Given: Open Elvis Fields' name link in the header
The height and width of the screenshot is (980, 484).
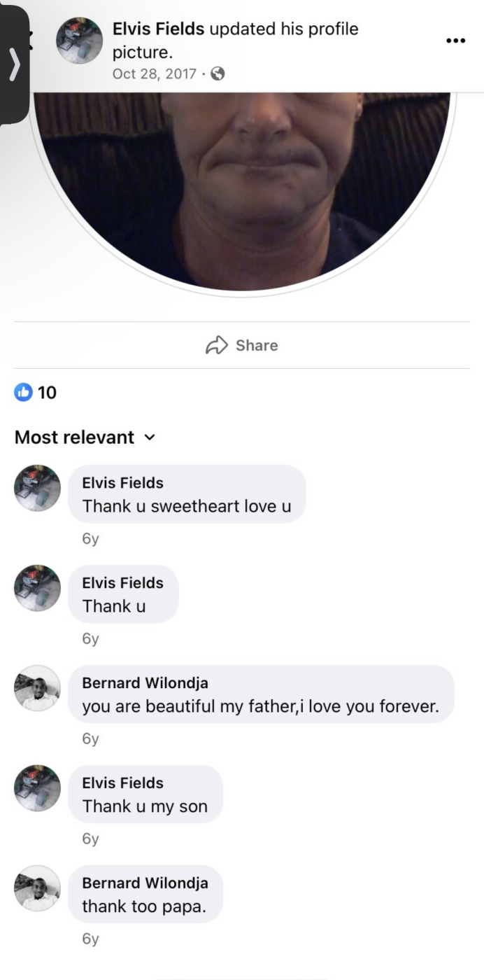Looking at the screenshot, I should (155, 29).
